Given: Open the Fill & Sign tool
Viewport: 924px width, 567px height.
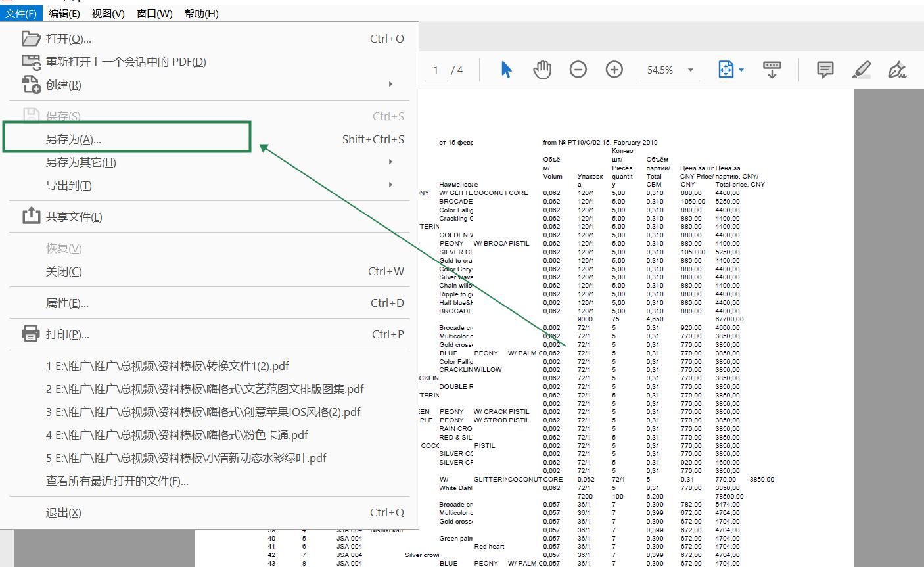Looking at the screenshot, I should point(897,69).
